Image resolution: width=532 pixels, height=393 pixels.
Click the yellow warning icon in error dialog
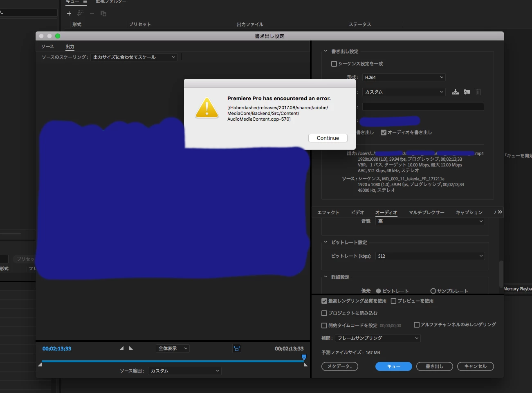207,108
